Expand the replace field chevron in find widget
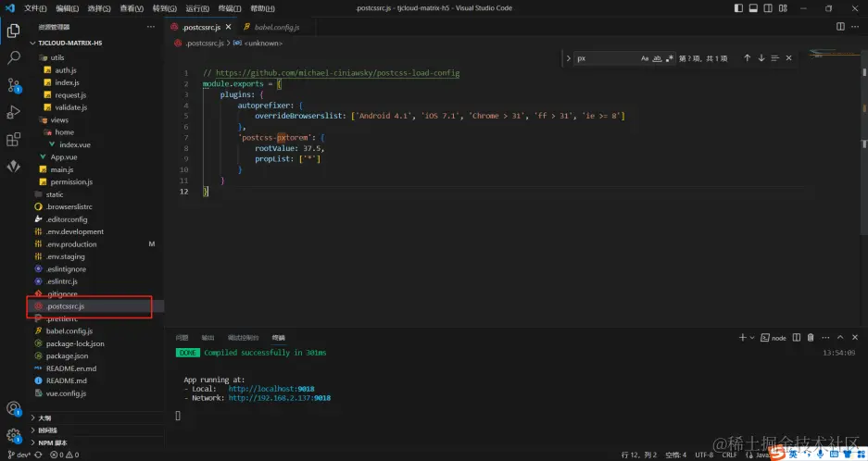The width and height of the screenshot is (868, 461). click(568, 58)
